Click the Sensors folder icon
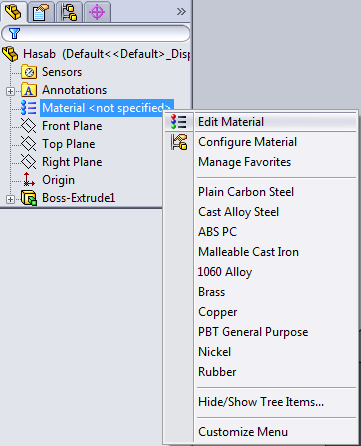The height and width of the screenshot is (446, 361). [29, 72]
